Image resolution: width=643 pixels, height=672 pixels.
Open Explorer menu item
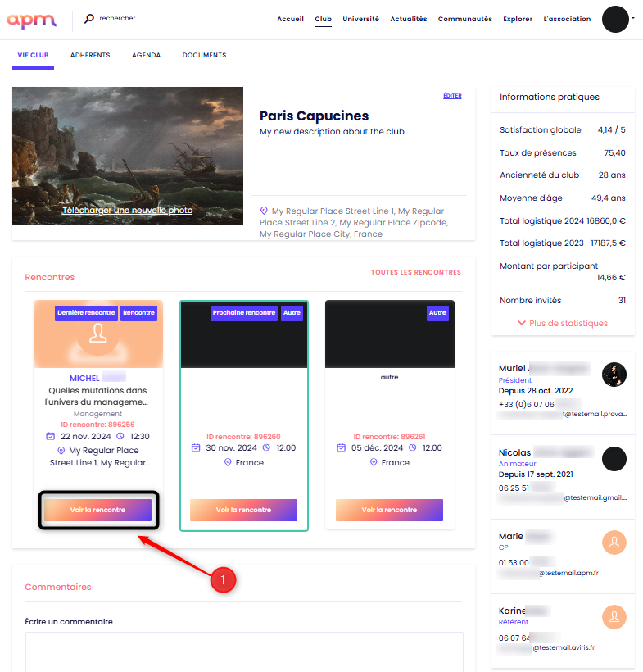point(518,19)
